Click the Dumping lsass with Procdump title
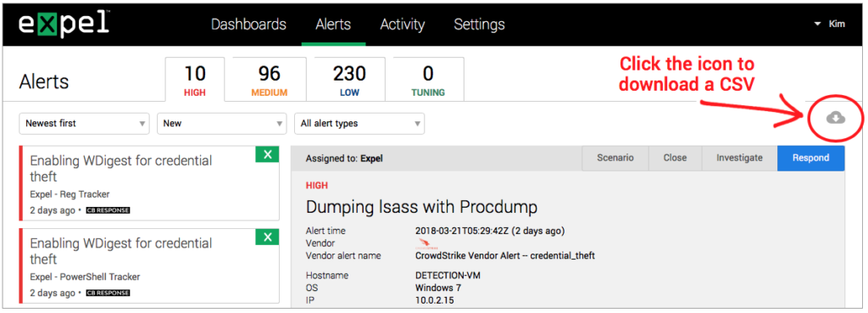This screenshot has width=868, height=313. (421, 207)
